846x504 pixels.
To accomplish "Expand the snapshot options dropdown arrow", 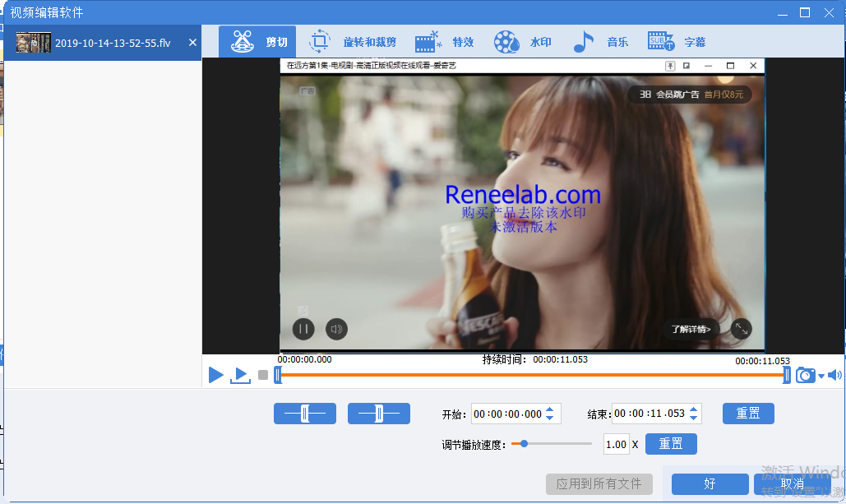I will 821,376.
